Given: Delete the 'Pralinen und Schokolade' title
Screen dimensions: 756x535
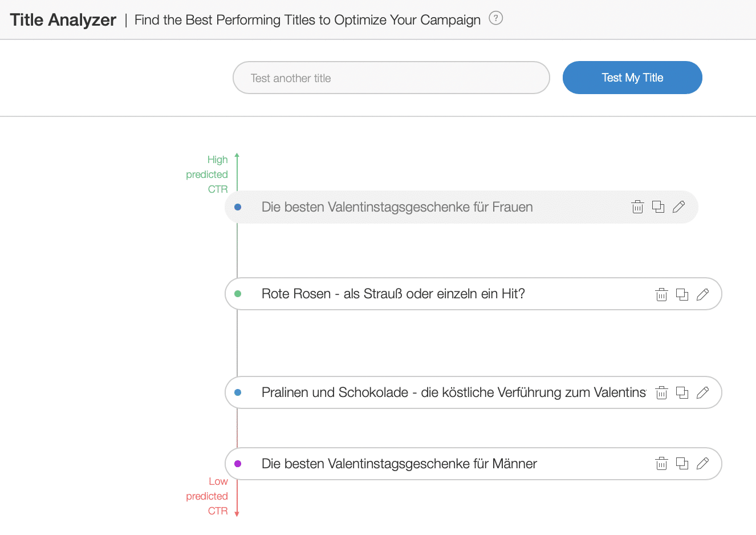Looking at the screenshot, I should (x=661, y=392).
